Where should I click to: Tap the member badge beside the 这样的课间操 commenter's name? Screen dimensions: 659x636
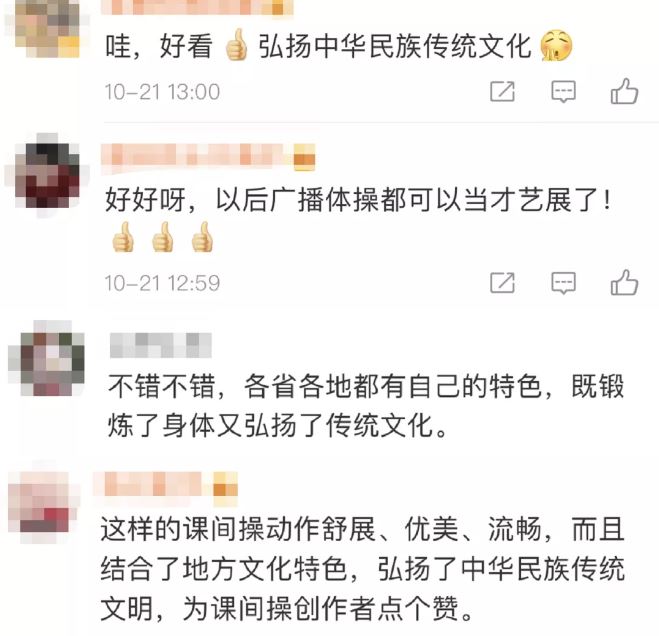pyautogui.click(x=226, y=488)
